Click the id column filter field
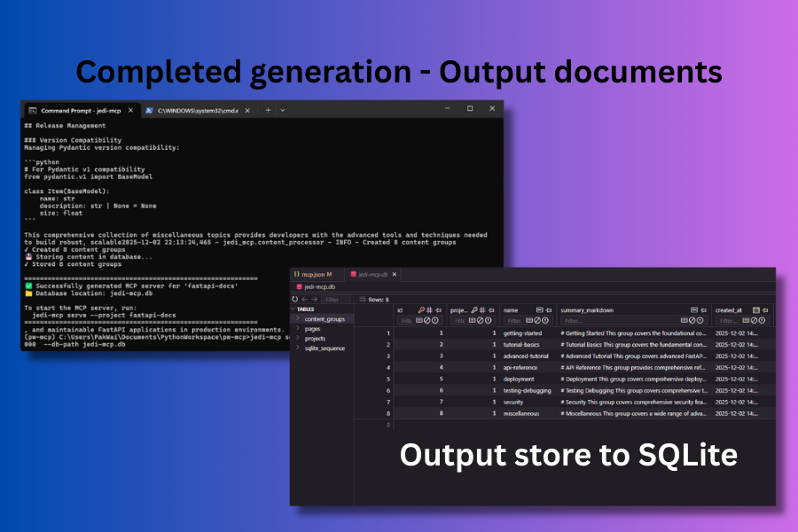 click(420, 321)
